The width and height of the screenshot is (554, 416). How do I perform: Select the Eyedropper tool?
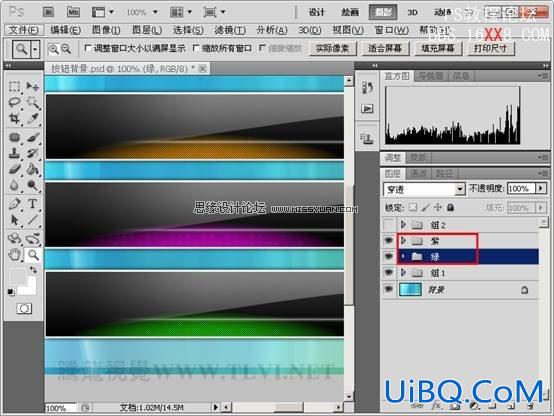33,118
